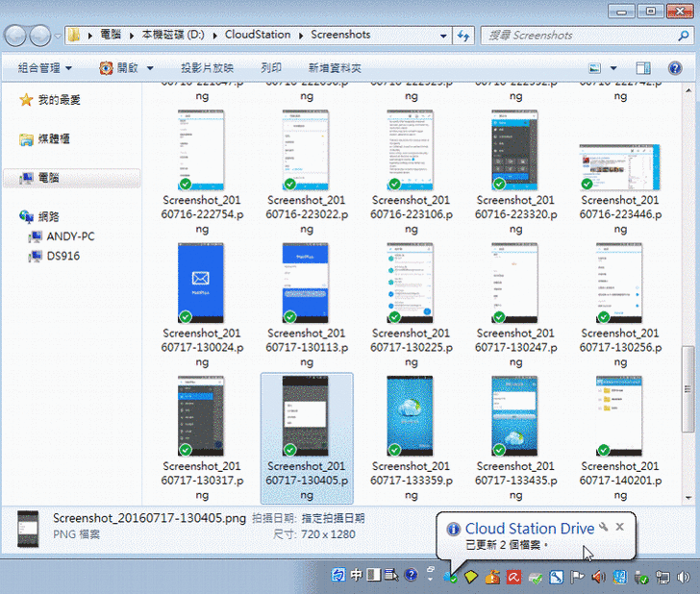This screenshot has width=700, height=594.
Task: Go back with the navigation arrow
Action: [x=16, y=36]
